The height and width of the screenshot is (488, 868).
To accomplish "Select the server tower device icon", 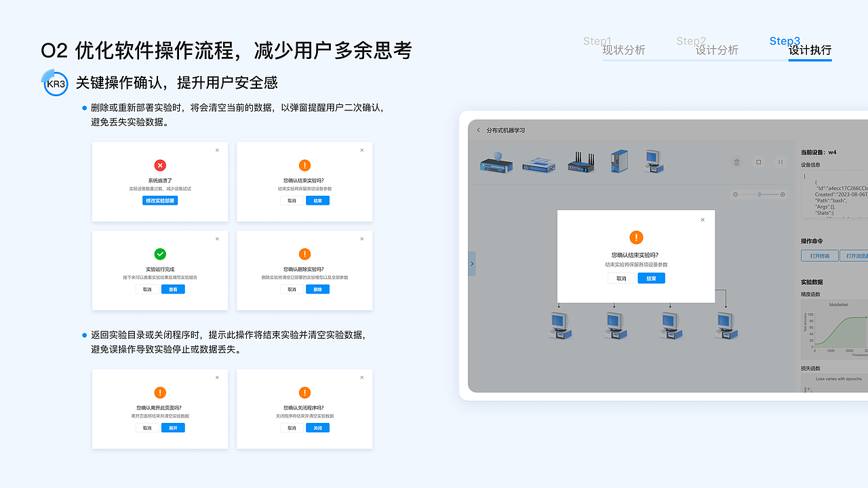I will click(618, 161).
